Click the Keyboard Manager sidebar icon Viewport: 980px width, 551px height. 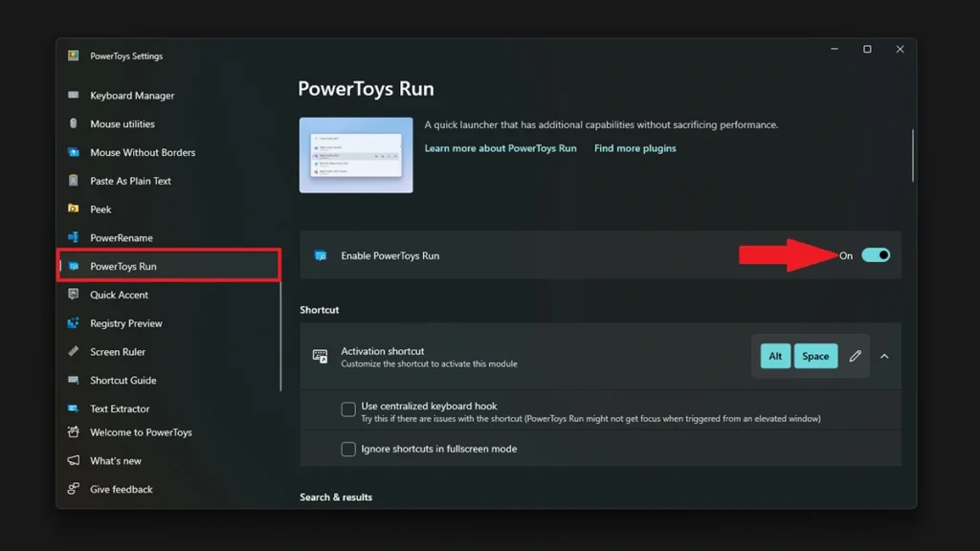pos(73,95)
